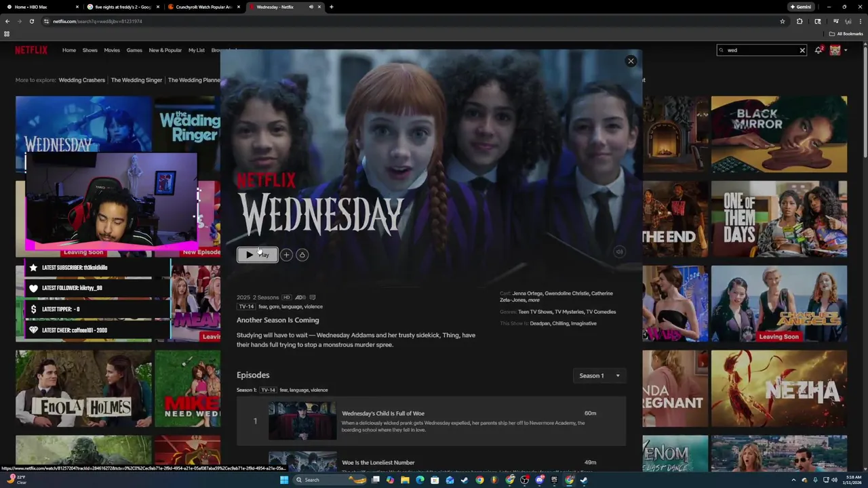This screenshot has height=488, width=868.
Task: Select cast member Jenna Ortega
Action: pos(528,293)
